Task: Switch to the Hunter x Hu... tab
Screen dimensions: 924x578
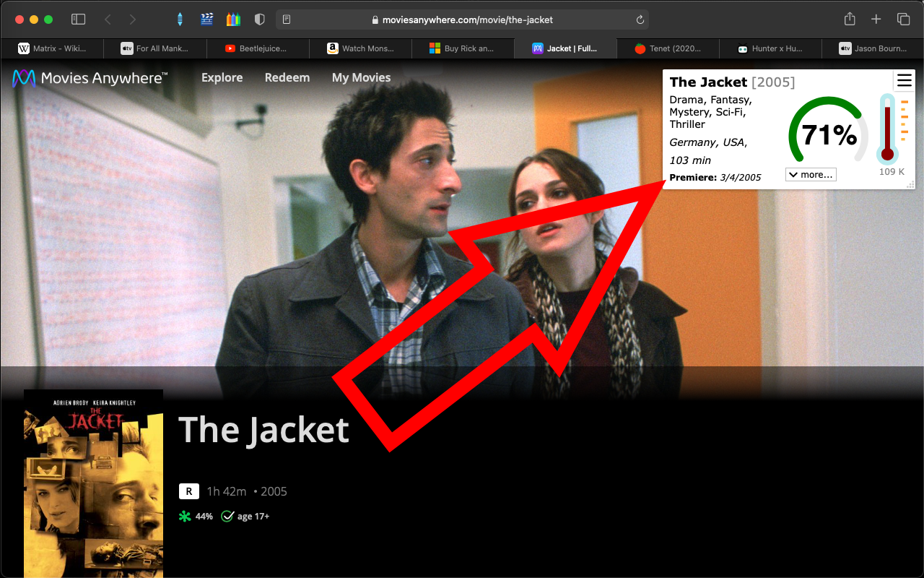Action: (x=770, y=48)
